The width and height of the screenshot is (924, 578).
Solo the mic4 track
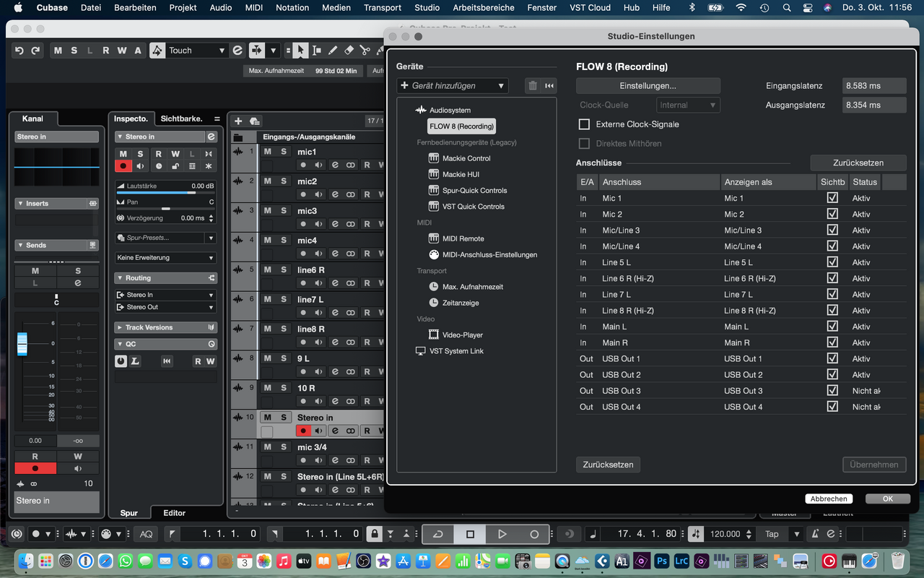[284, 240]
